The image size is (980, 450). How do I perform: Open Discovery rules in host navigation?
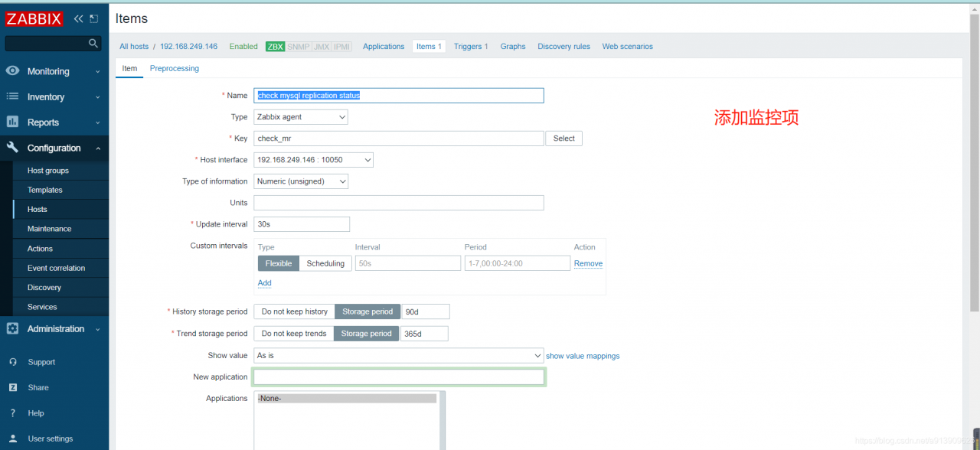coord(563,47)
